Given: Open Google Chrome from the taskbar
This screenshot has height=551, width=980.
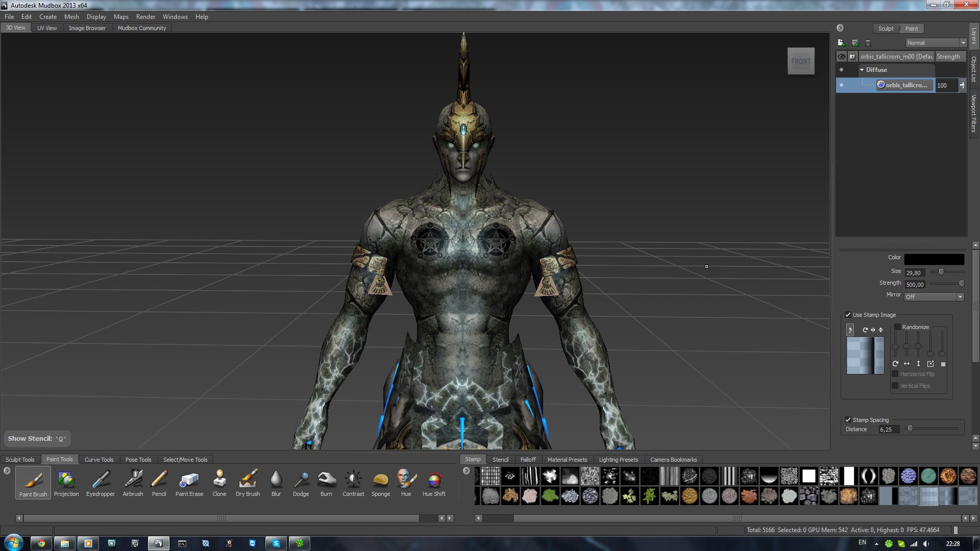Looking at the screenshot, I should [41, 543].
